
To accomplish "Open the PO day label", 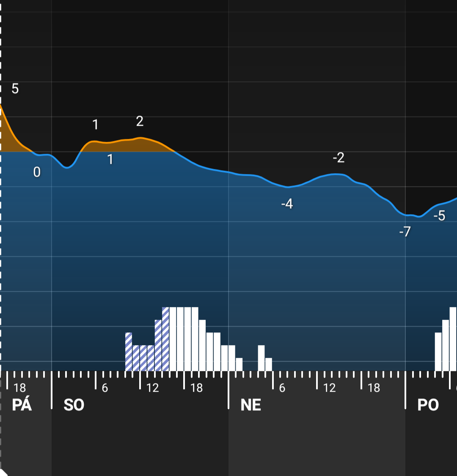I will click(428, 405).
